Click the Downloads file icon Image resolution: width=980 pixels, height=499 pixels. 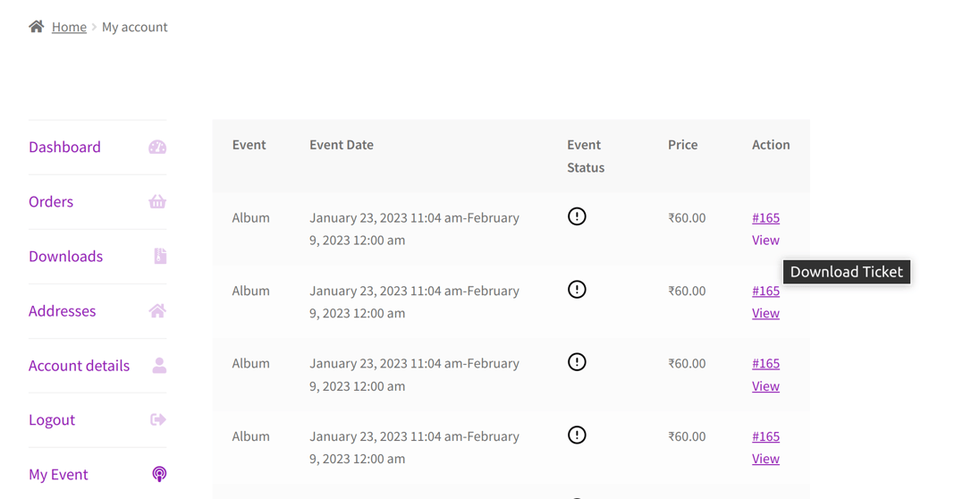click(x=161, y=256)
